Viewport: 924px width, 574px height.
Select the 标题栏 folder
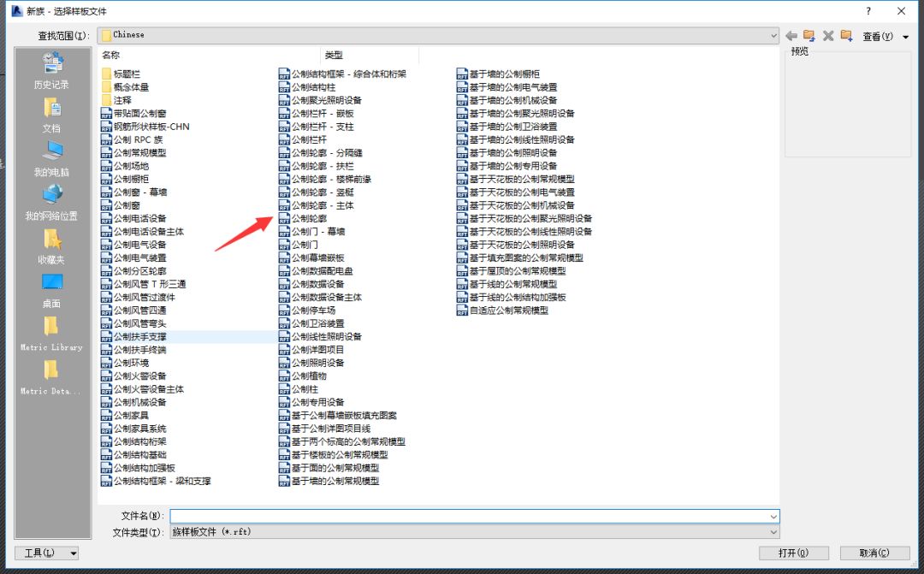pos(121,74)
